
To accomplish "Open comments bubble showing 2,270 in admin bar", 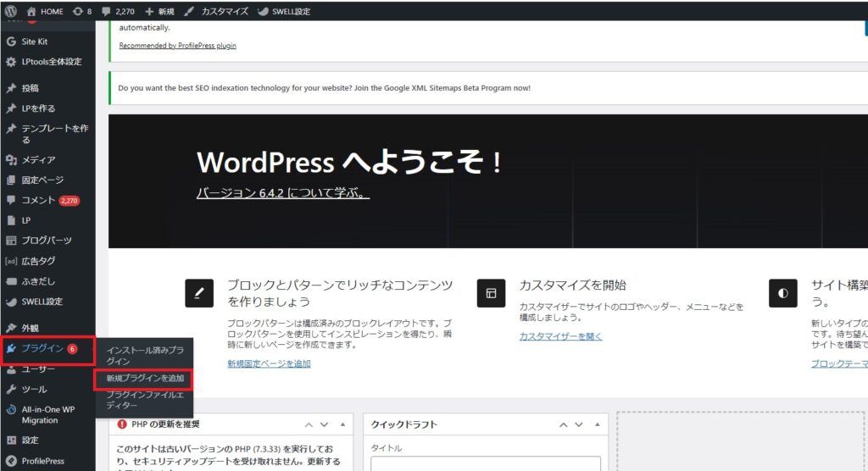I will (119, 11).
